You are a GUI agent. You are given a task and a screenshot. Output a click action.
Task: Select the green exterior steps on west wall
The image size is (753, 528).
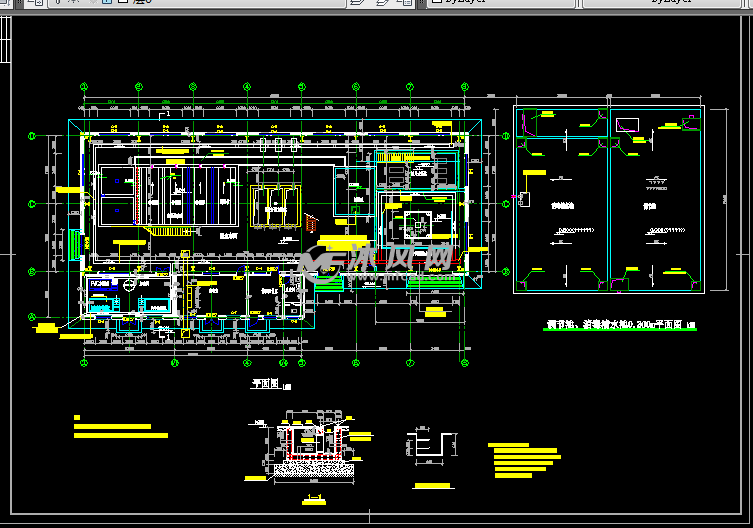(74, 245)
